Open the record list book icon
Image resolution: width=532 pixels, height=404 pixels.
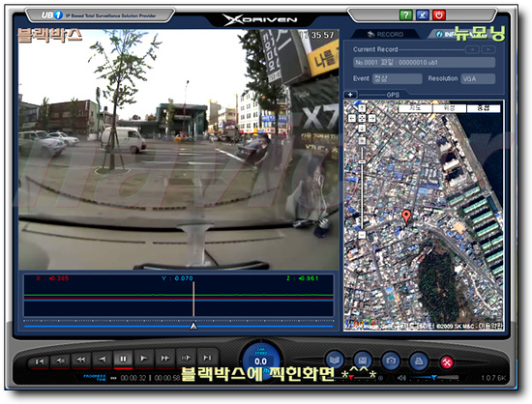(x=335, y=361)
